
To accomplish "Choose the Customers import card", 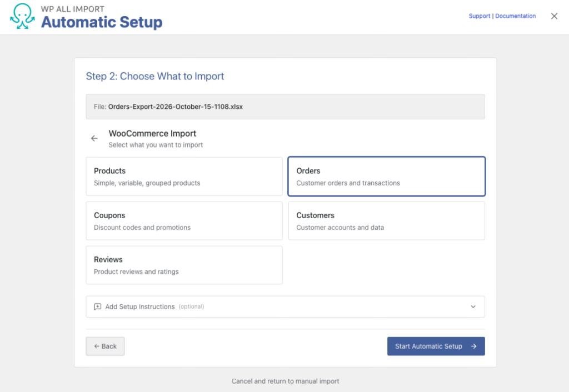I will (387, 221).
